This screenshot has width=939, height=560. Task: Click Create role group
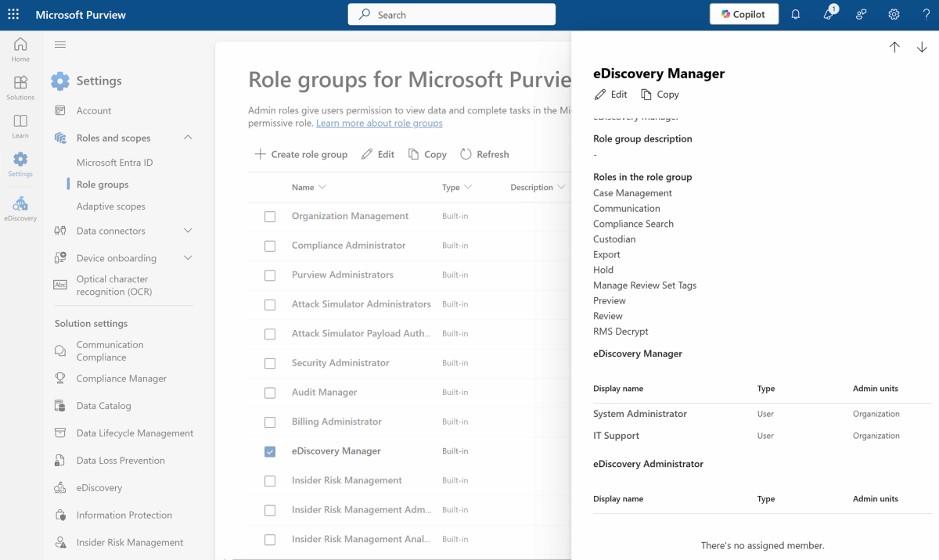pyautogui.click(x=301, y=154)
